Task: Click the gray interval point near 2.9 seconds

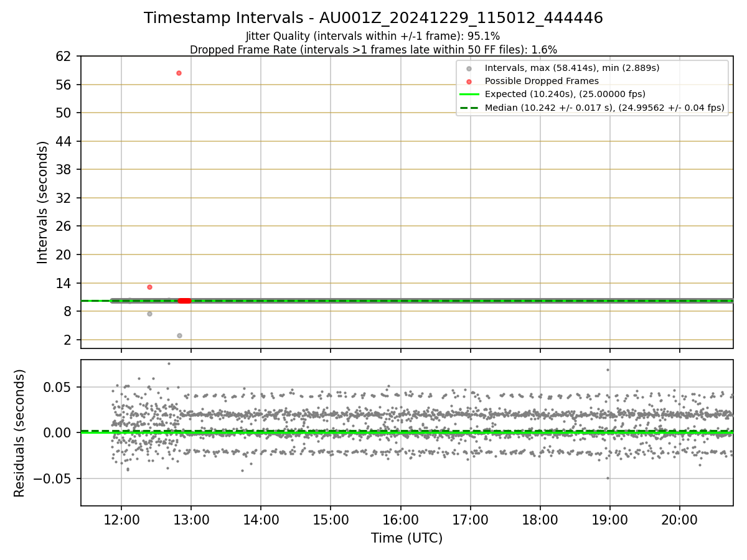Action: tap(179, 335)
